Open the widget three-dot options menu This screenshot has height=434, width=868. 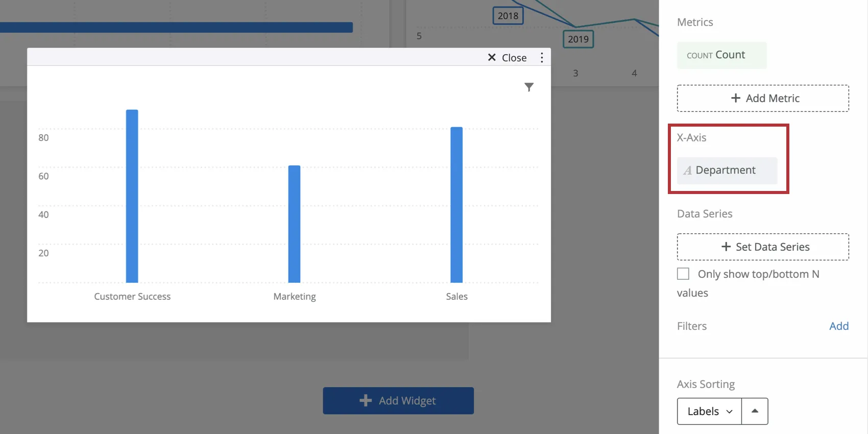pyautogui.click(x=542, y=58)
